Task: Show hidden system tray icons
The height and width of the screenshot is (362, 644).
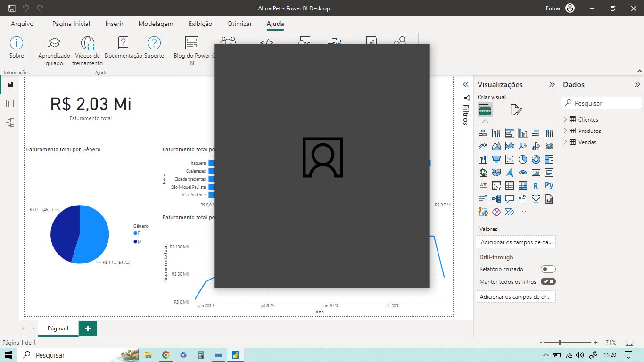Action: click(x=546, y=355)
